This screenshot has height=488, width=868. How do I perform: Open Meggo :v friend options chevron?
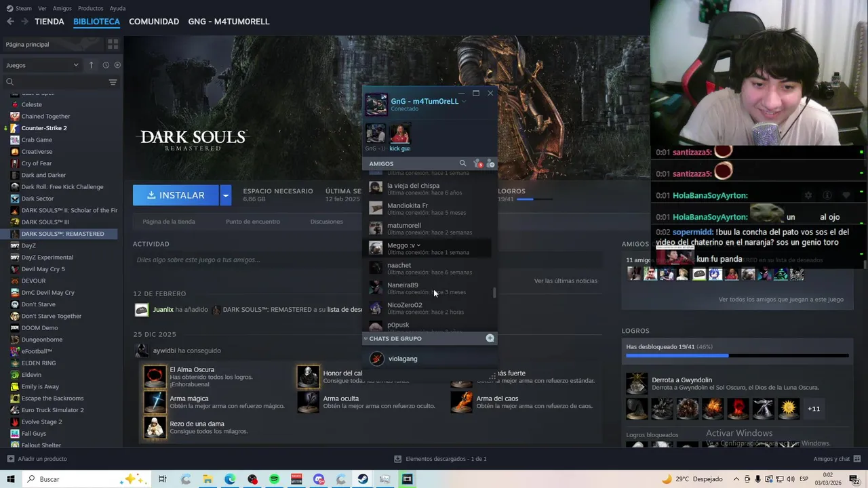click(418, 245)
